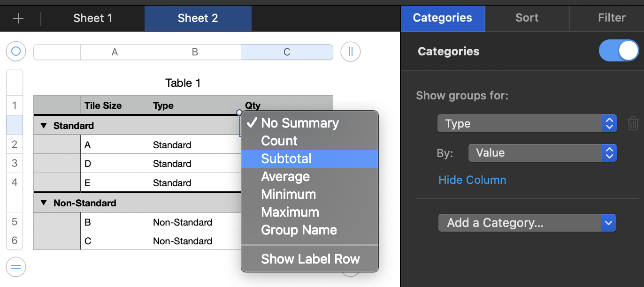Image resolution: width=644 pixels, height=287 pixels.
Task: Open the Sort tab
Action: [x=527, y=18]
